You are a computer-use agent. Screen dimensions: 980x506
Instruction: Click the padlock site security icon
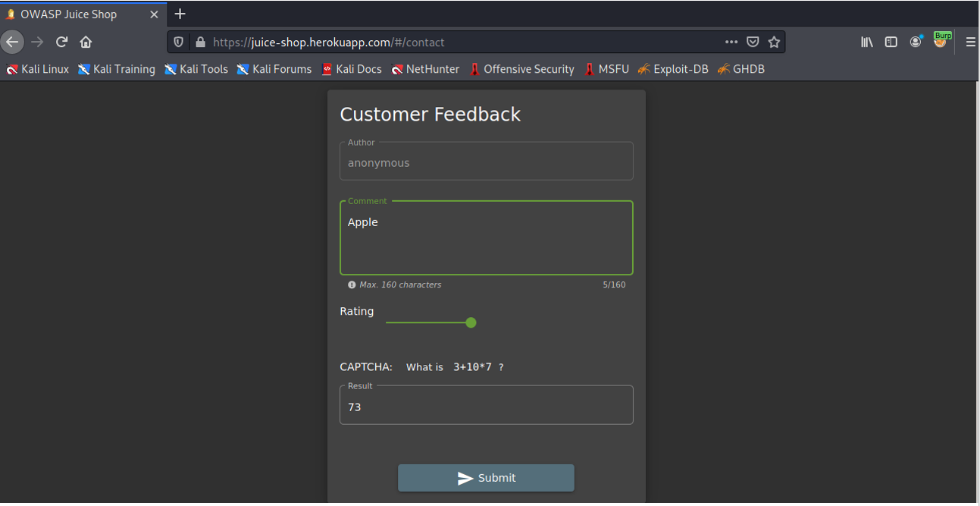pos(200,42)
